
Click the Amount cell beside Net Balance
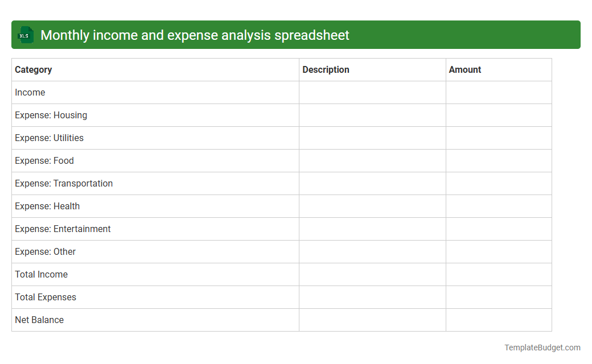tap(499, 320)
